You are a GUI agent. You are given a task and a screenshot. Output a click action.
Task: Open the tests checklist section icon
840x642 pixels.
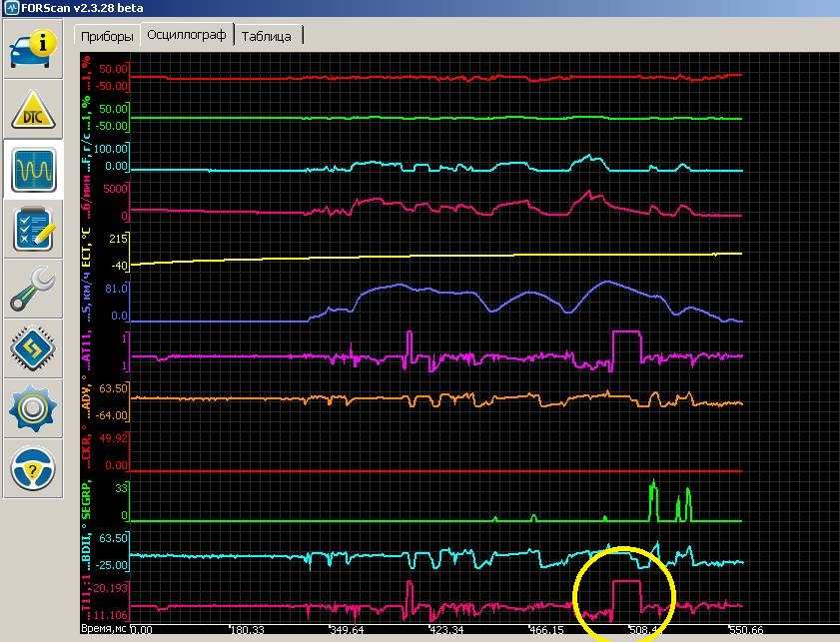coord(33,230)
